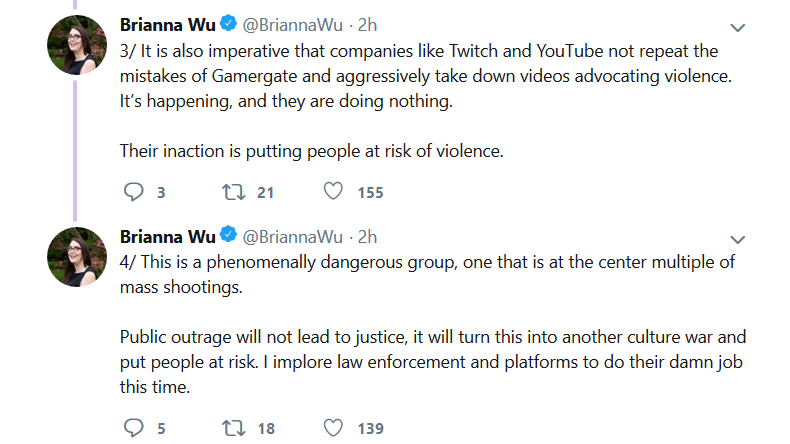This screenshot has width=790, height=444.
Task: Open the 2h timestamp on tweet 4/
Action: (x=367, y=237)
